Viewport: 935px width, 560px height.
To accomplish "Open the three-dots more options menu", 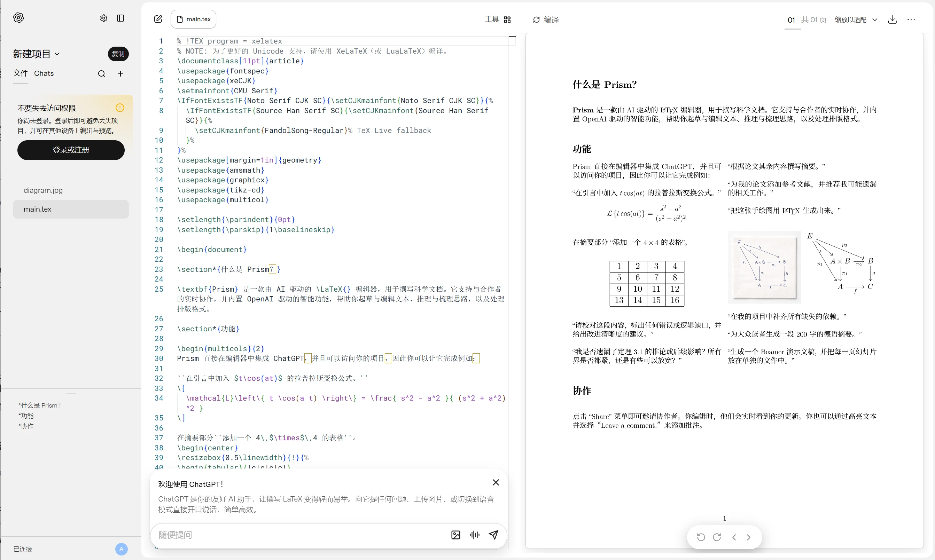I will coord(911,19).
